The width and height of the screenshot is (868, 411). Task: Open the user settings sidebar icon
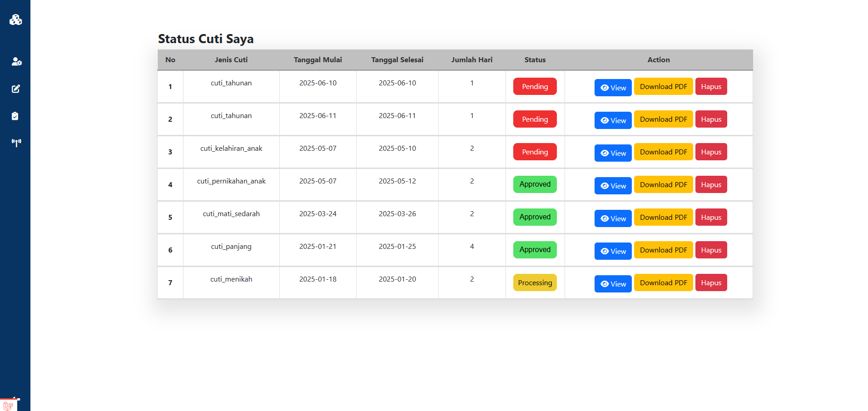tap(16, 62)
